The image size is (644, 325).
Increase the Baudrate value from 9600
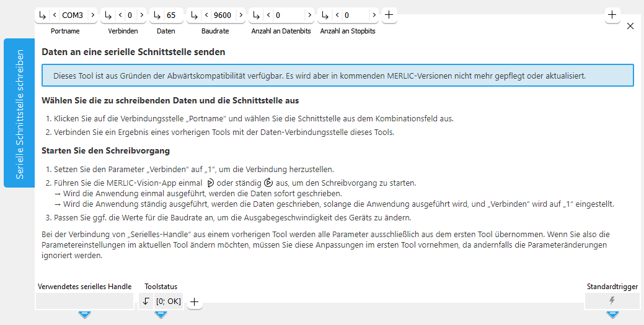(240, 15)
